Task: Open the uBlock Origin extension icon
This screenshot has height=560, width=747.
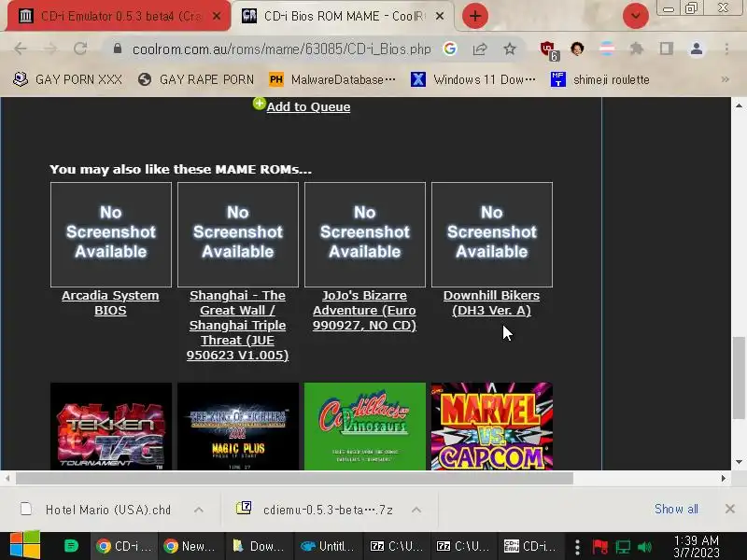Action: (549, 49)
